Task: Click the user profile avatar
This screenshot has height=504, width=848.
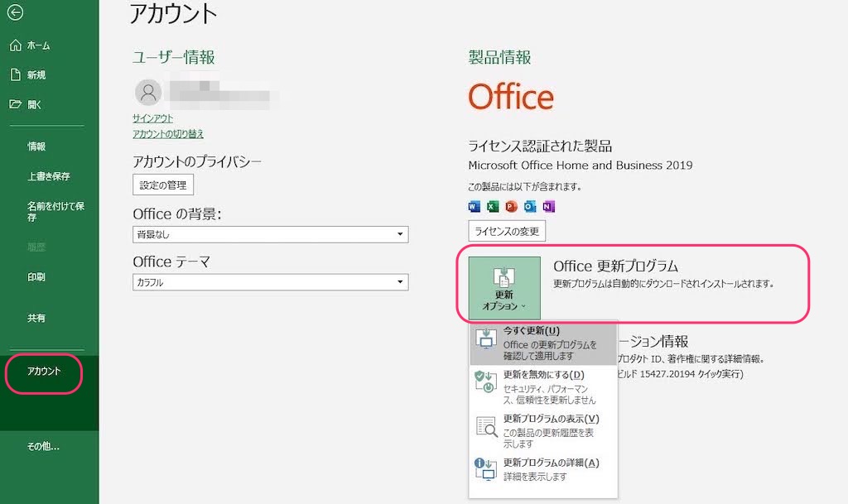Action: 148,93
